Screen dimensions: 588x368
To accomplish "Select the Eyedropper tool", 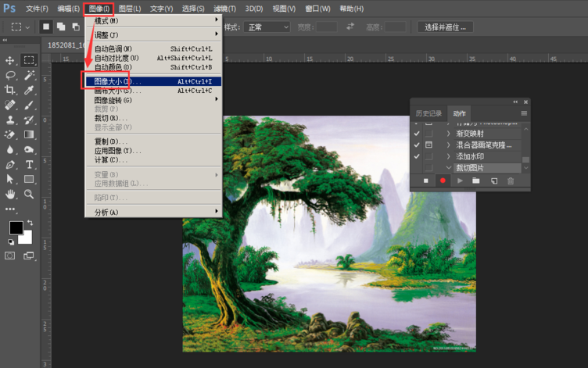I will [x=29, y=90].
